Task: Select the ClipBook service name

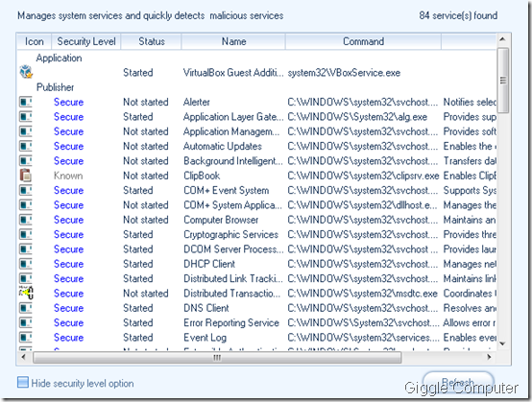Action: pyautogui.click(x=202, y=176)
